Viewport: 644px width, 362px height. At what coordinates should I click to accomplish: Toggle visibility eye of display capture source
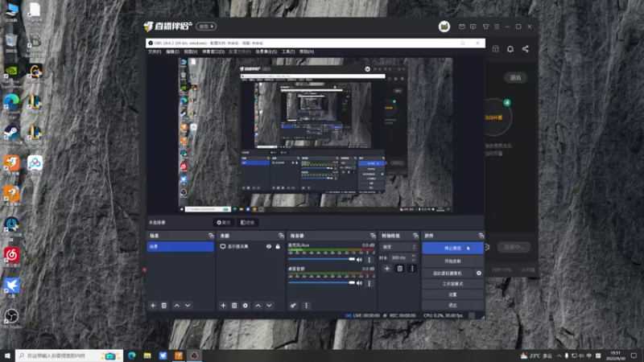pos(269,246)
